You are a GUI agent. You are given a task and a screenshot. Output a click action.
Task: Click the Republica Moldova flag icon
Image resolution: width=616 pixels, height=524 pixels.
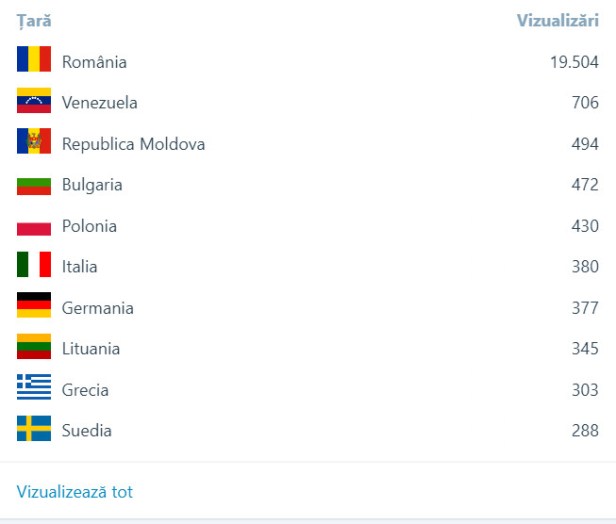click(34, 143)
